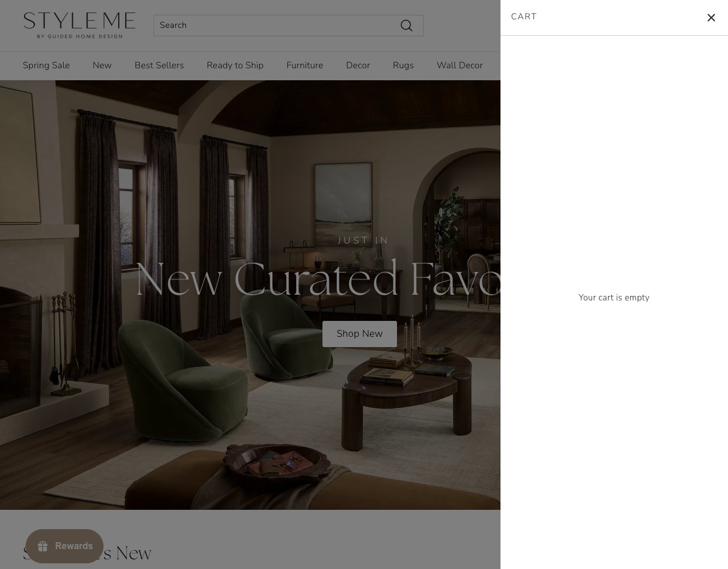Open the Furniture menu
The height and width of the screenshot is (569, 728).
304,65
